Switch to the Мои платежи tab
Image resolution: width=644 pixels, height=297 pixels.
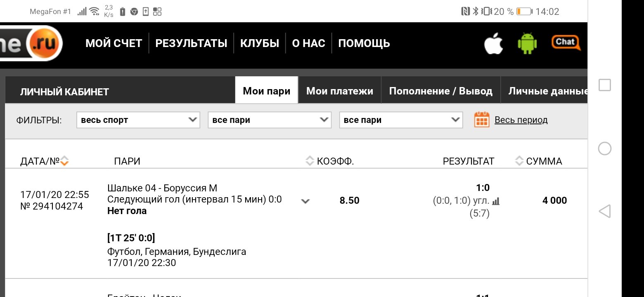(339, 91)
